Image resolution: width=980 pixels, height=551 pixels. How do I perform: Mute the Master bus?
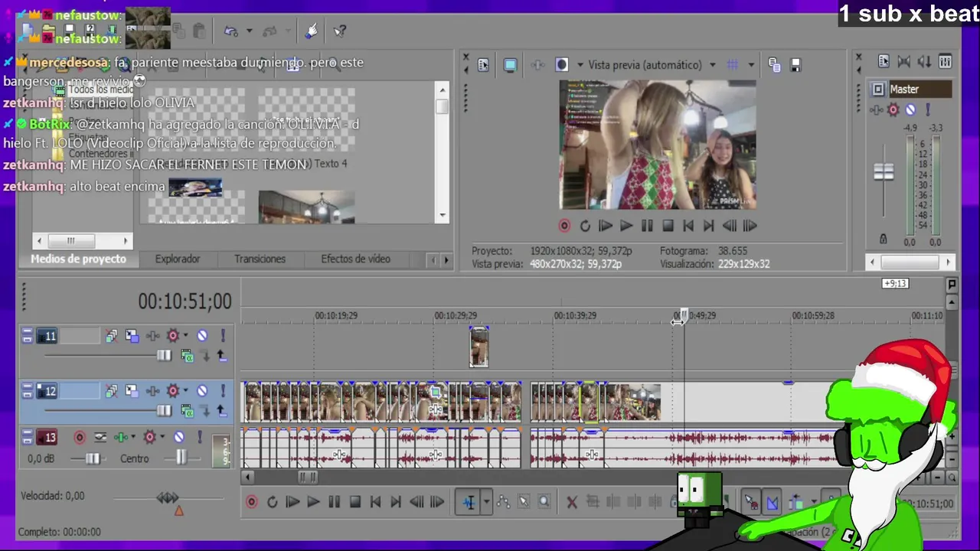(910, 109)
